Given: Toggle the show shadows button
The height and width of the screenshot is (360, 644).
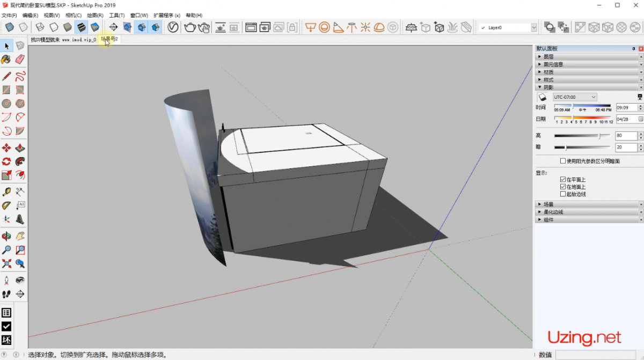Looking at the screenshot, I should pos(543,97).
